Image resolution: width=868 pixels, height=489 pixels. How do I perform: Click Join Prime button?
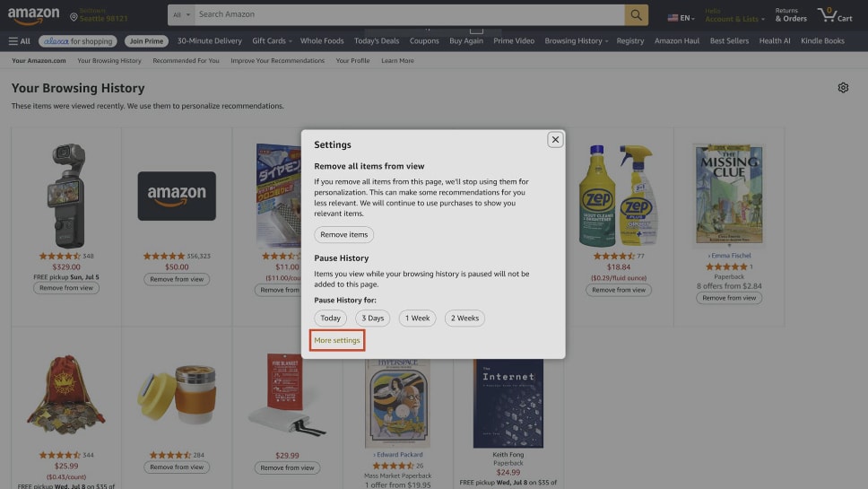click(146, 41)
